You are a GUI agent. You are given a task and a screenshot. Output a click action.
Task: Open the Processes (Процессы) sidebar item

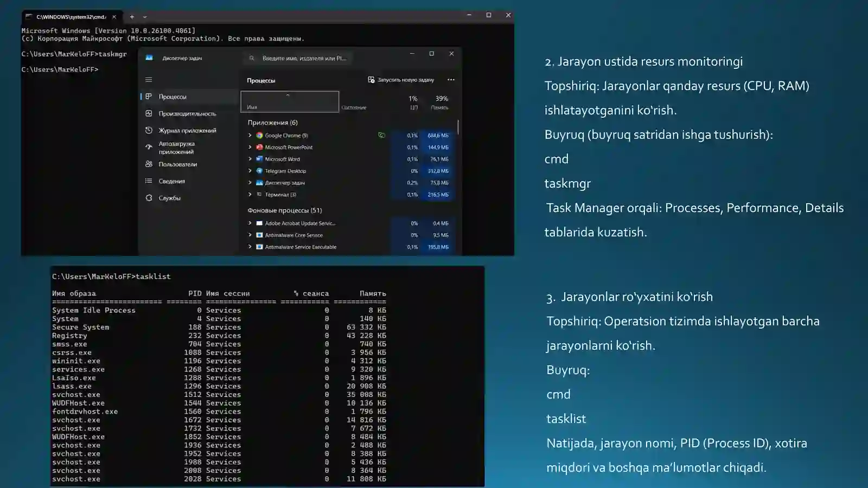click(189, 97)
